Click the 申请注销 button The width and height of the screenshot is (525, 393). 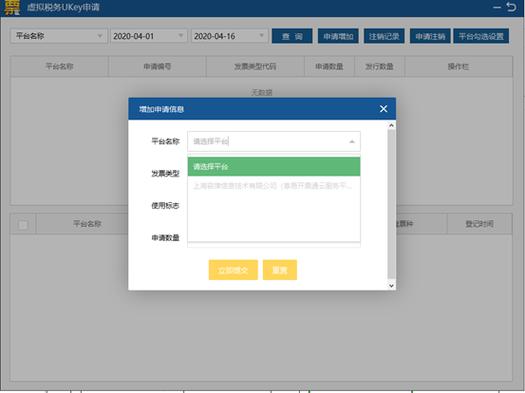[x=430, y=36]
